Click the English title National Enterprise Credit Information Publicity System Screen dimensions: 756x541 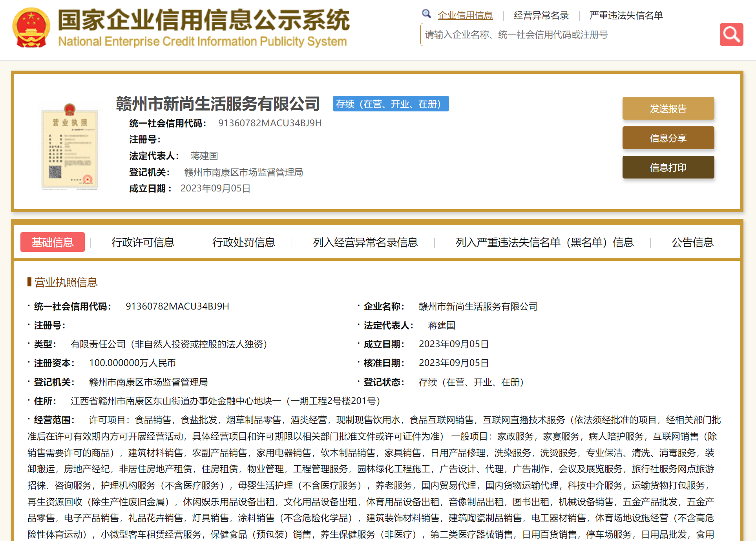(203, 41)
